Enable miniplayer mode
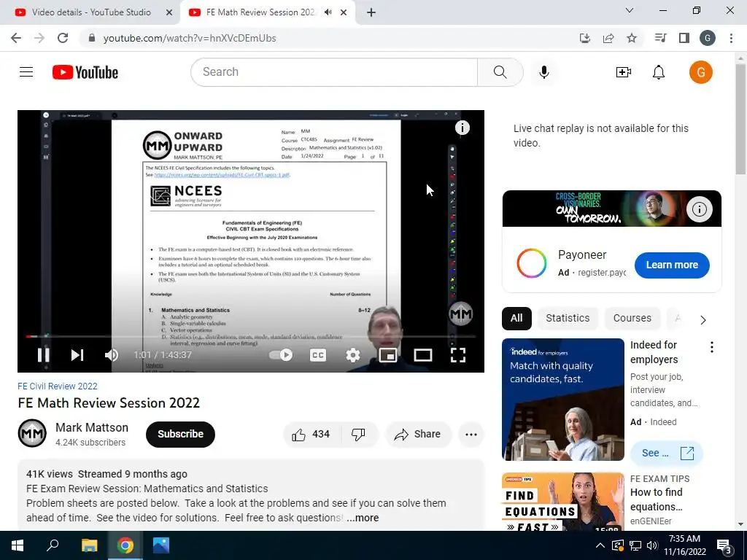Image resolution: width=747 pixels, height=560 pixels. tap(388, 355)
